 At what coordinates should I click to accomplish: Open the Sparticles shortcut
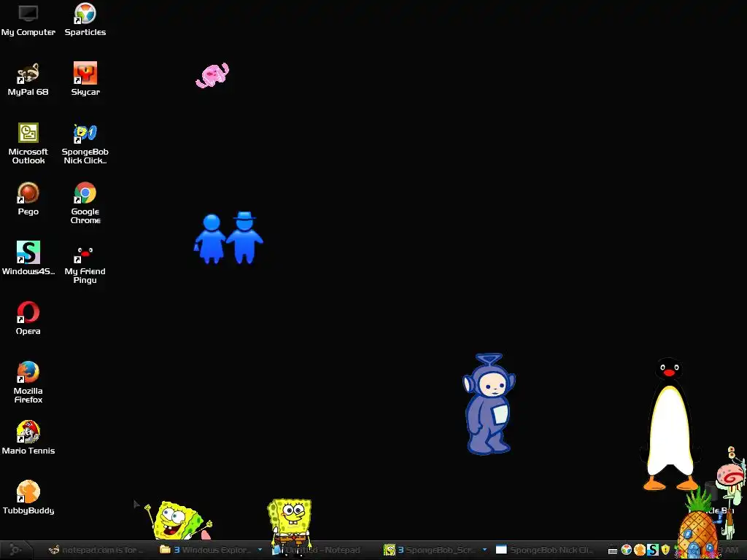[85, 20]
